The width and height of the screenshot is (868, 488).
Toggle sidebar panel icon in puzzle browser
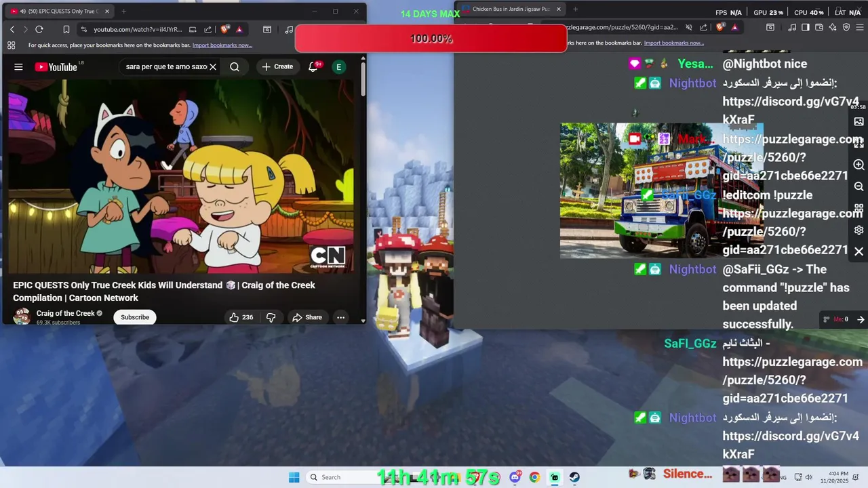pos(806,27)
